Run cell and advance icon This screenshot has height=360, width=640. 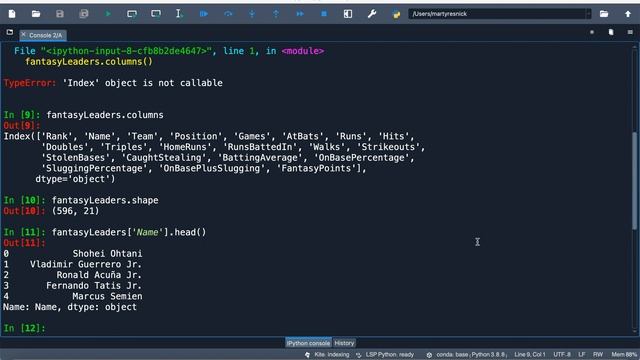click(x=156, y=14)
